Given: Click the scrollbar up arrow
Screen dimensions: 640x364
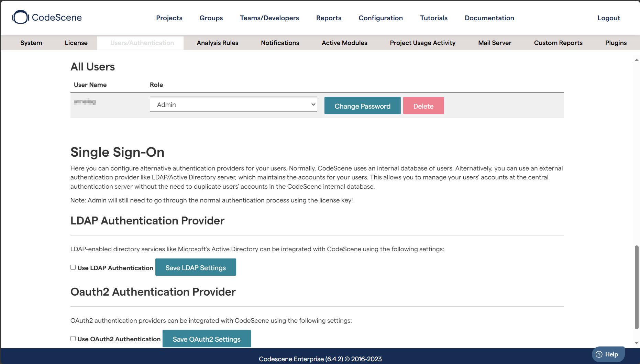Looking at the screenshot, I should 637,60.
